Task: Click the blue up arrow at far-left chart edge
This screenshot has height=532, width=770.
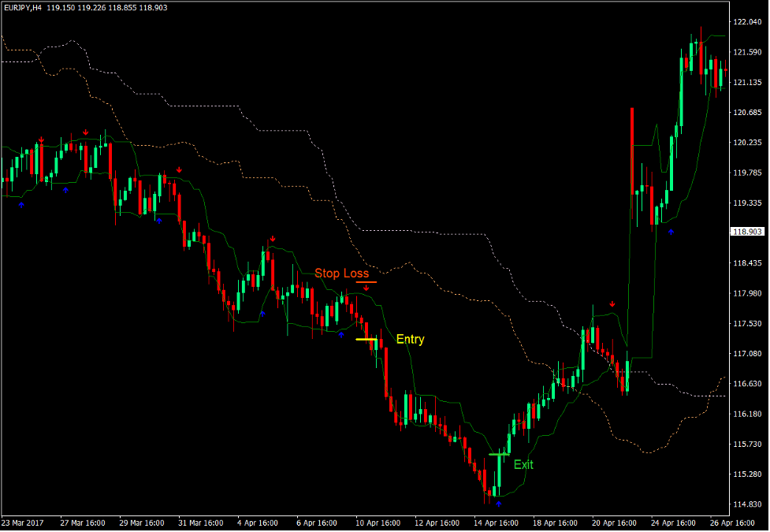Action: [21, 204]
